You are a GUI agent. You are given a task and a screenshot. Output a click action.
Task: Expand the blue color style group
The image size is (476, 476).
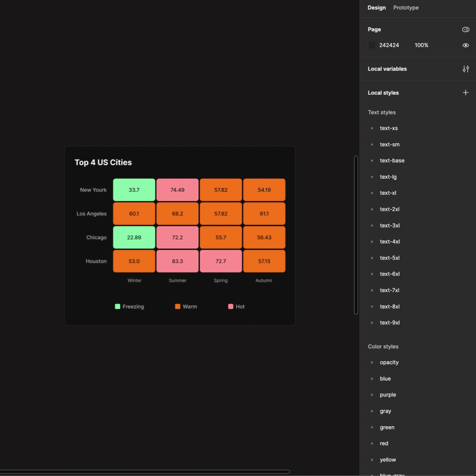coord(372,379)
